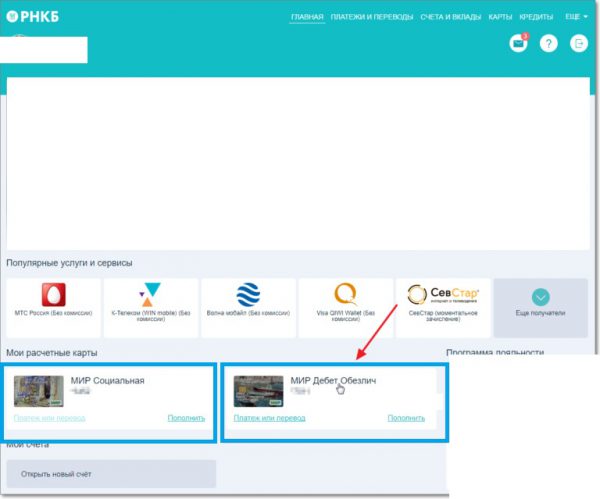Click Платеж или перевод for МИР Дебет
Screen dimensions: 600x499
[x=269, y=418]
